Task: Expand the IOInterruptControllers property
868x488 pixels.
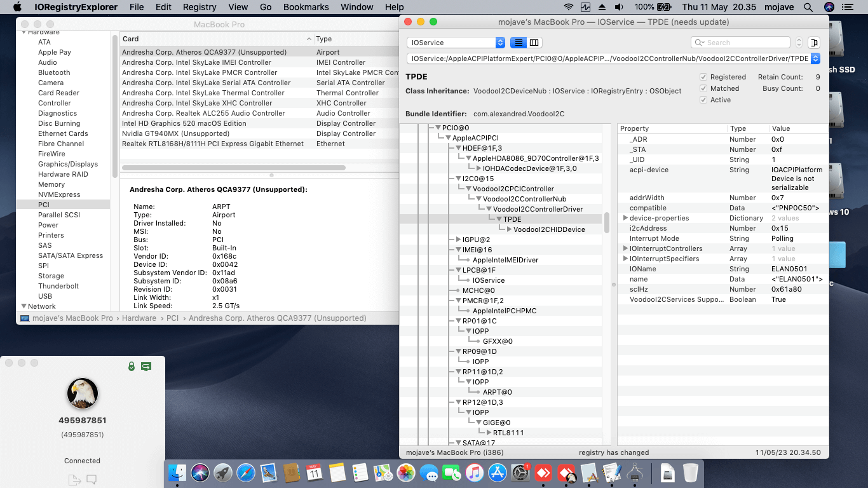Action: (x=626, y=248)
